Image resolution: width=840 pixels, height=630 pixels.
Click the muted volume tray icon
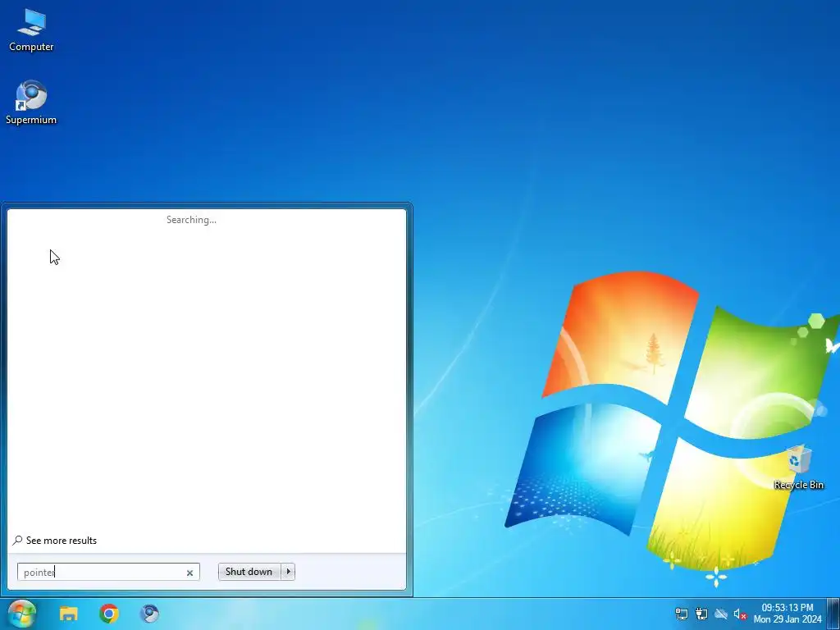tap(740, 614)
